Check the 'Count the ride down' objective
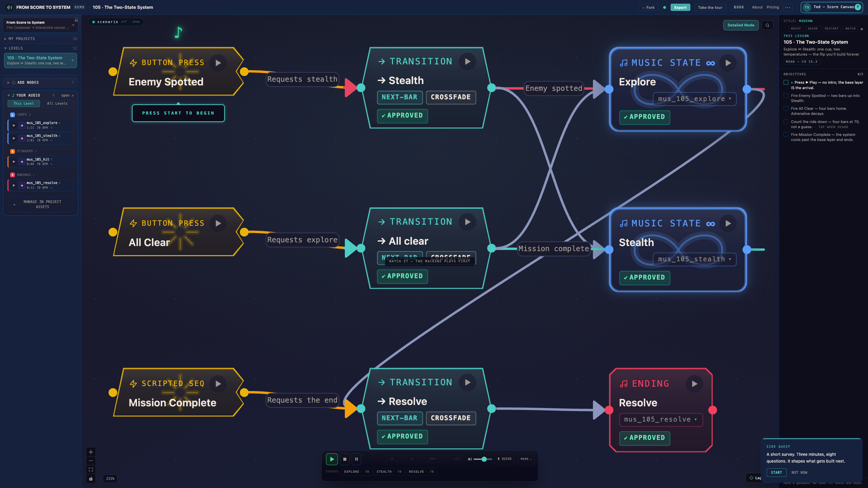 (x=786, y=122)
